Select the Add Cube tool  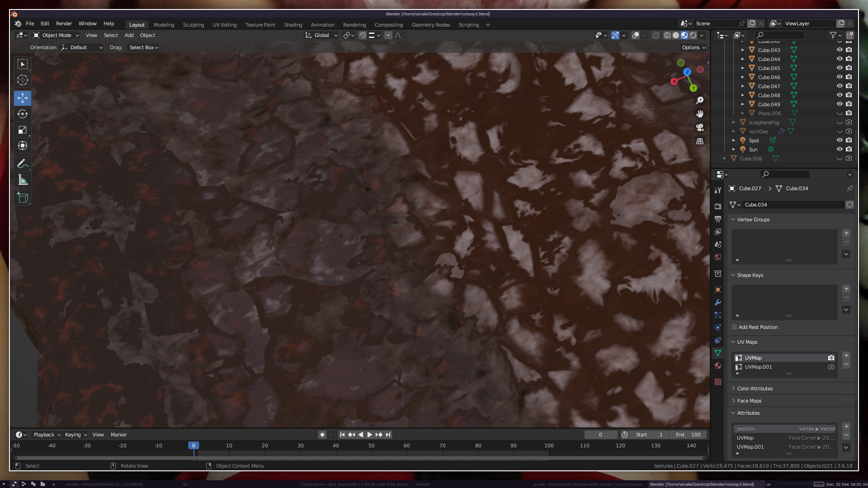(x=23, y=198)
